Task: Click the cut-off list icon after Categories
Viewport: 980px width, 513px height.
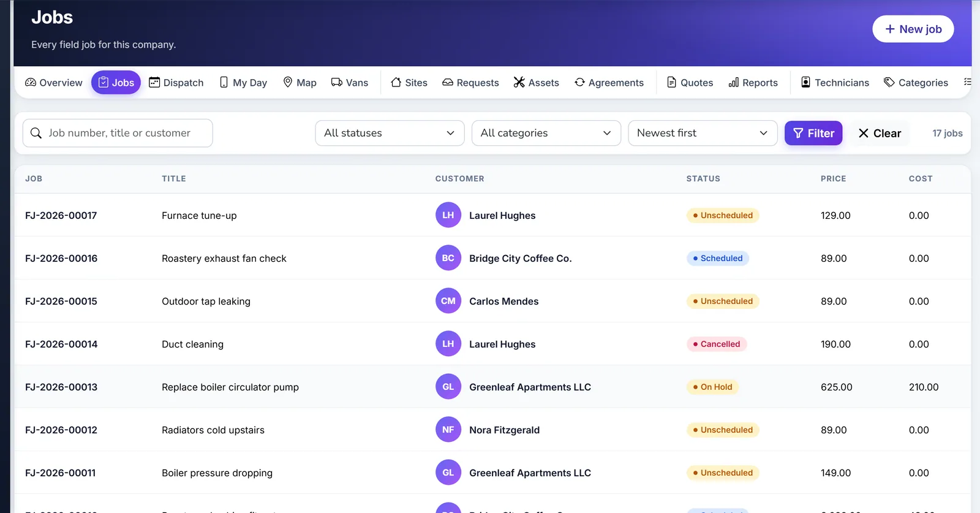Action: pos(967,82)
